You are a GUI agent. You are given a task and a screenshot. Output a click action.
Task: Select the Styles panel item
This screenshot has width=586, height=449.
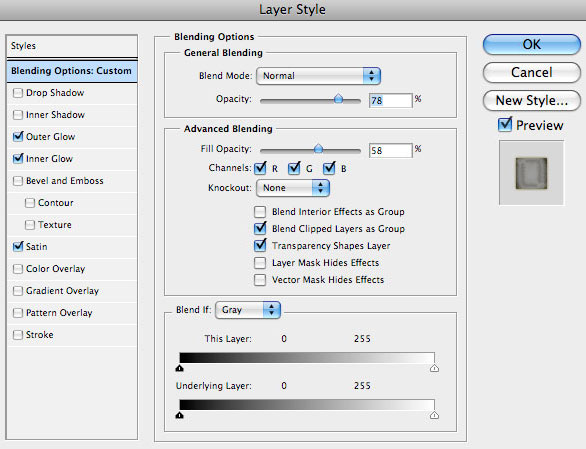(x=72, y=46)
